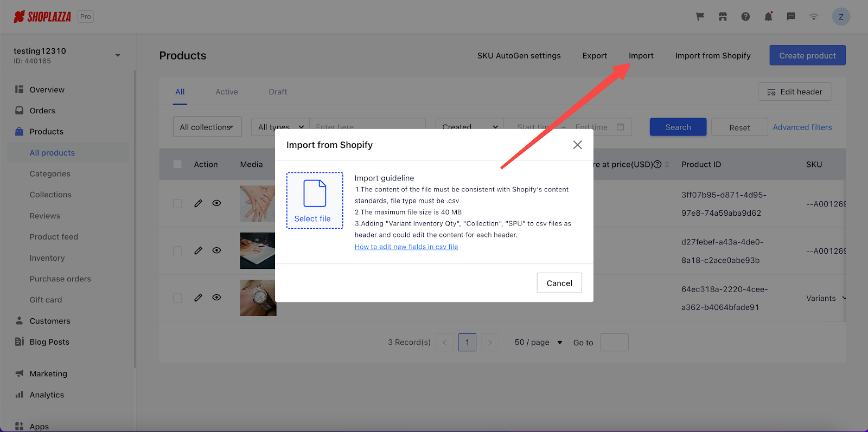This screenshot has height=432, width=868.
Task: Open the Created date type dropdown
Action: [470, 127]
